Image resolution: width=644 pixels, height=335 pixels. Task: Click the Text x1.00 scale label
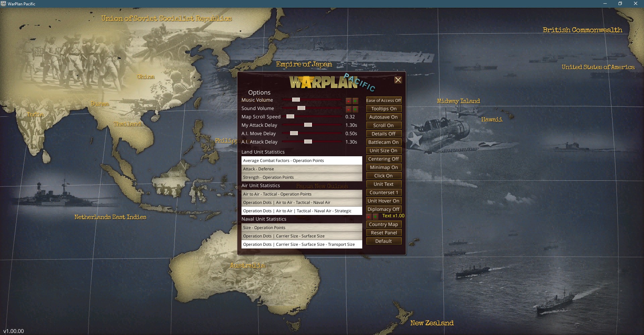pyautogui.click(x=393, y=216)
